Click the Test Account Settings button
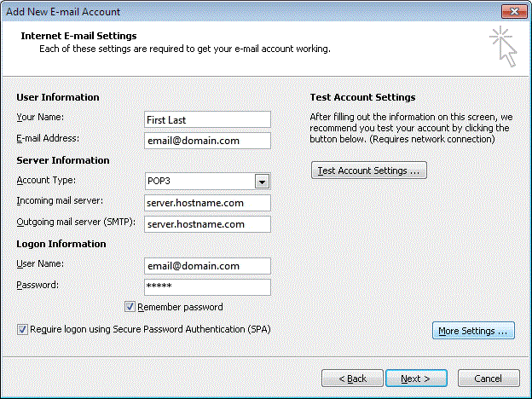 369,171
